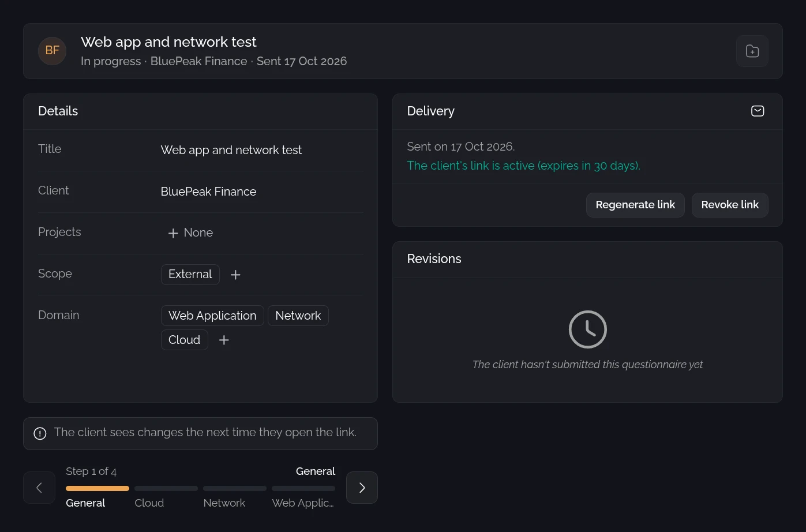Viewport: 806px width, 532px height.
Task: Select the Network domain tag
Action: click(x=298, y=316)
